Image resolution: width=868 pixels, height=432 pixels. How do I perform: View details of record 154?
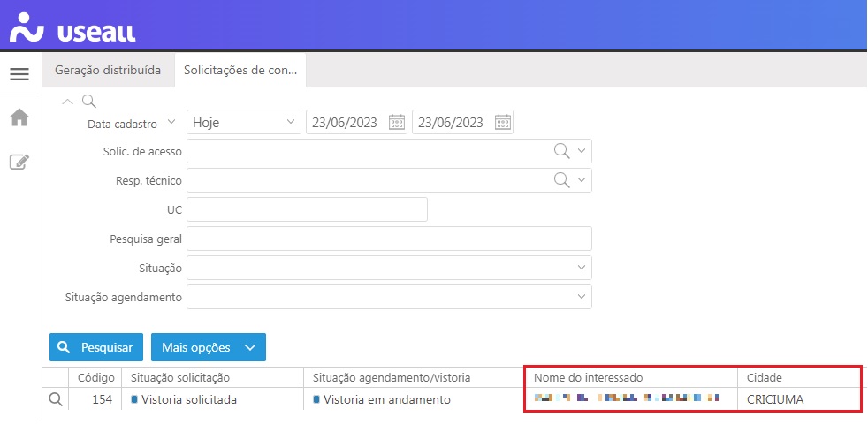[56, 399]
